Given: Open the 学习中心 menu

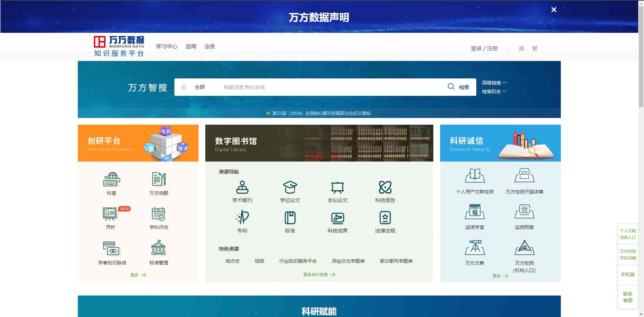Looking at the screenshot, I should tap(166, 46).
